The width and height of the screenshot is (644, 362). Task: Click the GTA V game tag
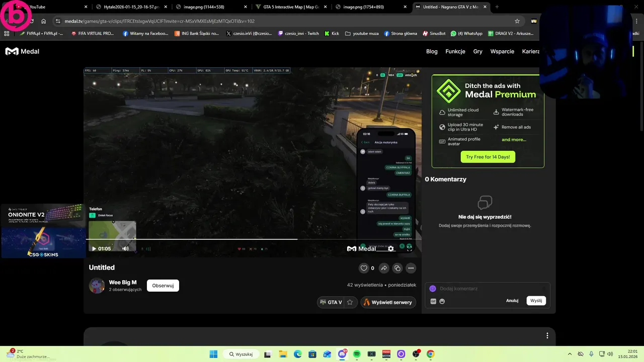[331, 302]
